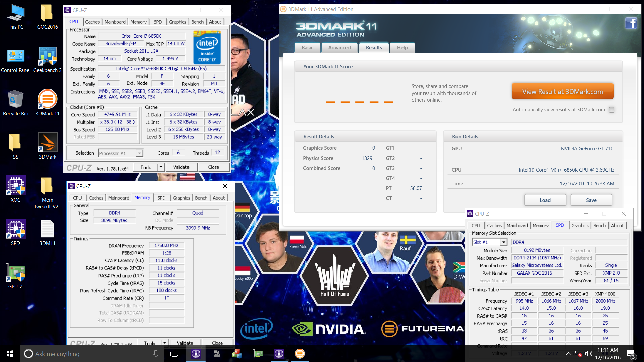Click Windows Start button
This screenshot has height=362, width=644.
10,354
